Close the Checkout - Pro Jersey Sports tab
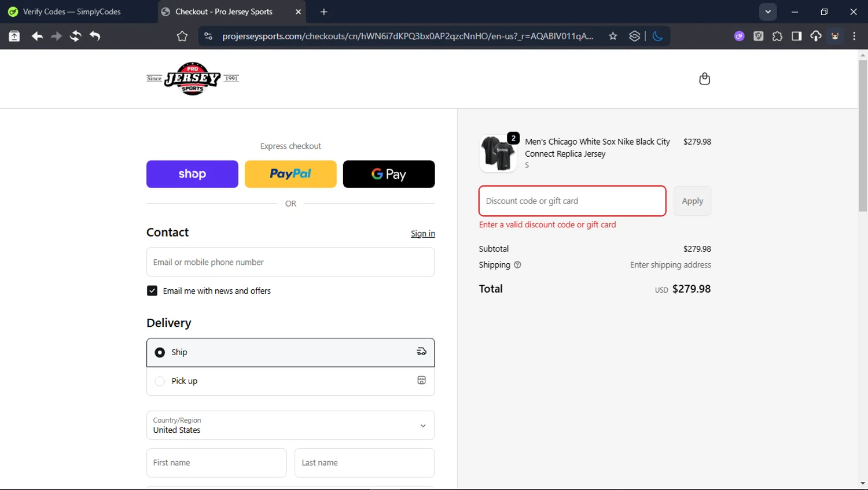The image size is (868, 490). (x=298, y=12)
